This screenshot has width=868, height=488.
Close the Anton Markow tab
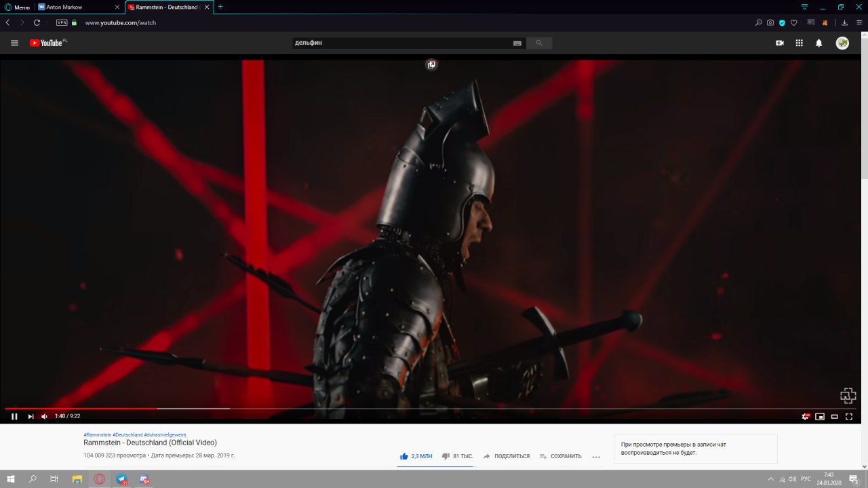pyautogui.click(x=117, y=7)
